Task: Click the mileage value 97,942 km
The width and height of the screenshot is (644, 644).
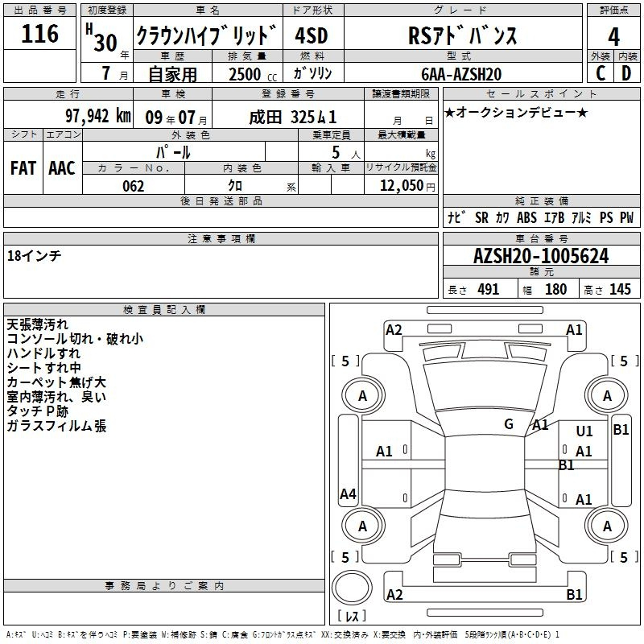Action: (97, 117)
